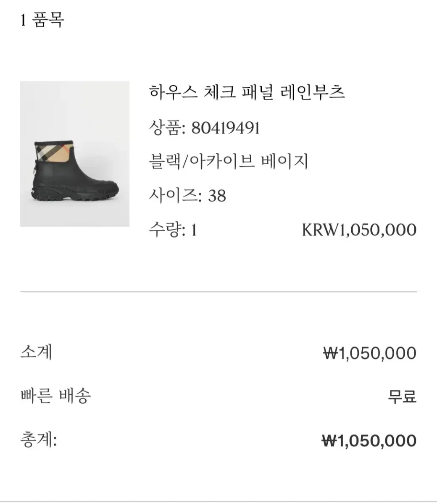Open the rain boots product thumbnail

click(x=75, y=154)
